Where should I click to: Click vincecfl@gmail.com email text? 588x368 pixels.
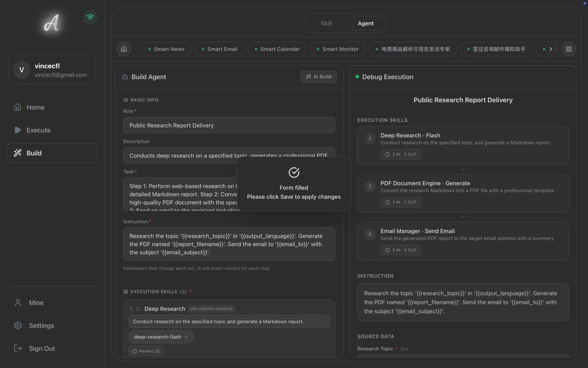click(x=61, y=75)
